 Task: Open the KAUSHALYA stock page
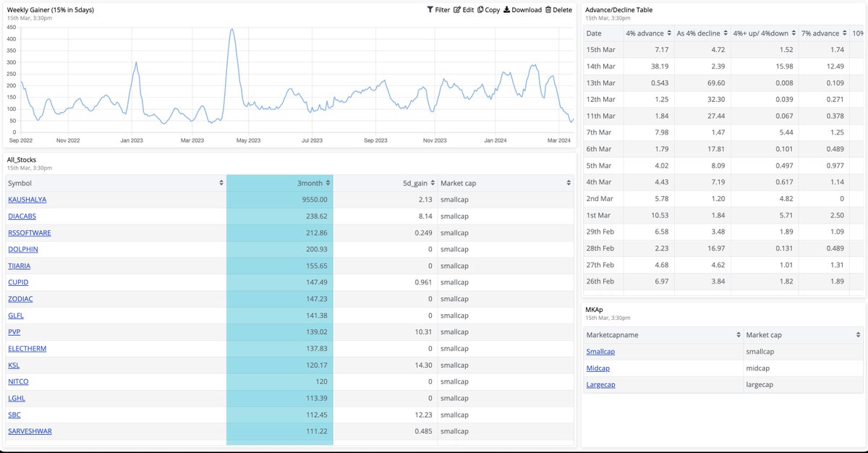click(x=27, y=199)
